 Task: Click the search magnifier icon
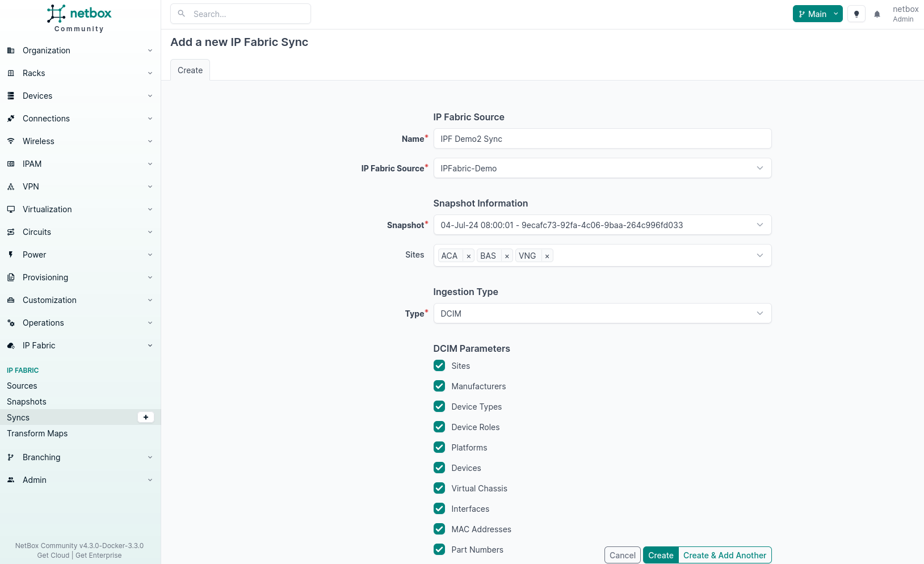coord(182,14)
